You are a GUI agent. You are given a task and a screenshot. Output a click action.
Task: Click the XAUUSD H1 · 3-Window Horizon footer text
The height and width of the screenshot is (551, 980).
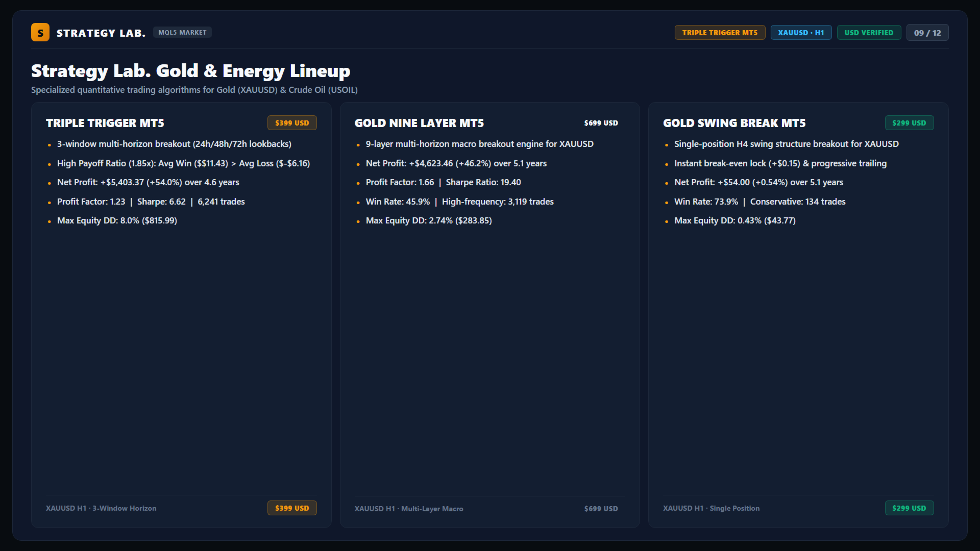pyautogui.click(x=101, y=508)
